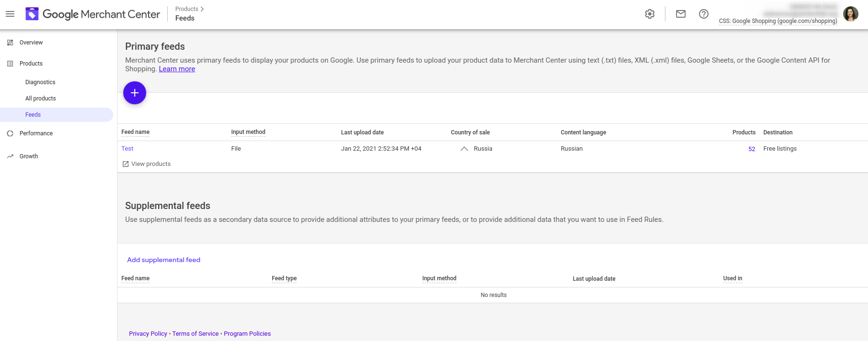Click the Overview dashboard icon

tap(10, 43)
